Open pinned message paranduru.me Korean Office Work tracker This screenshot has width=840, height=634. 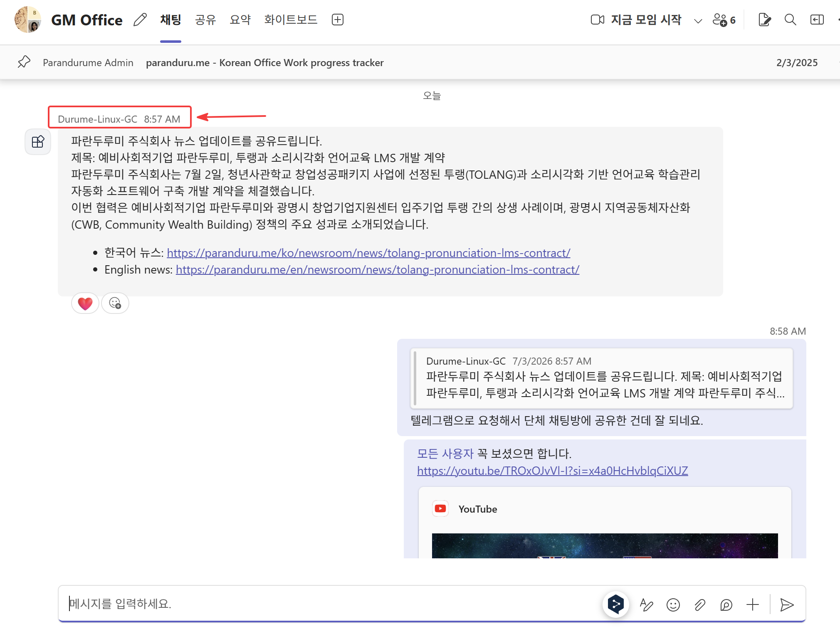[x=264, y=62]
